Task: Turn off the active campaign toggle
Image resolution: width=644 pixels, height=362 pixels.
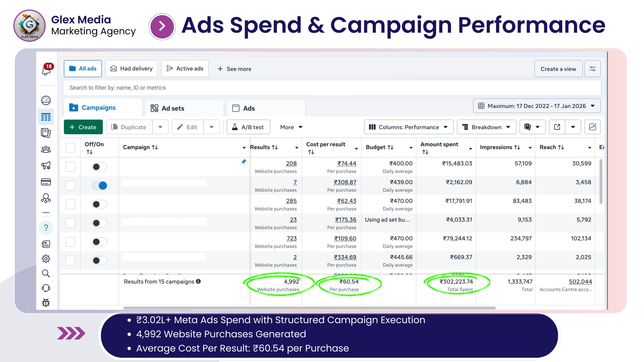Action: click(x=100, y=186)
